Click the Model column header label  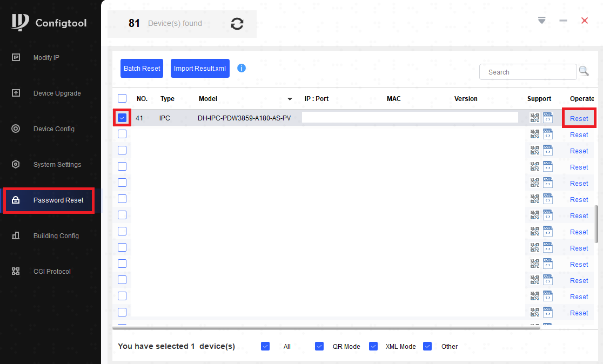click(x=207, y=99)
